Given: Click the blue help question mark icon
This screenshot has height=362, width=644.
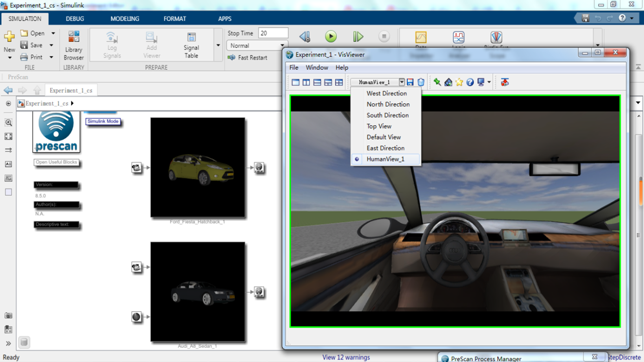Looking at the screenshot, I should (x=470, y=82).
